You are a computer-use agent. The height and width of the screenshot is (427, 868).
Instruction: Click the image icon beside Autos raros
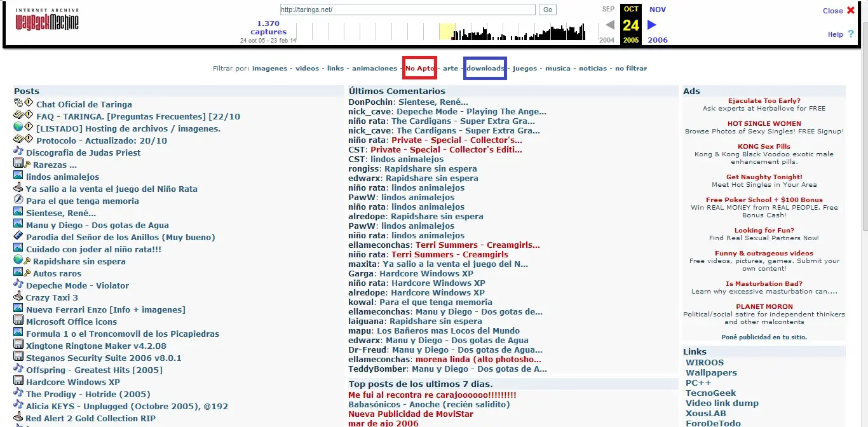pos(18,272)
